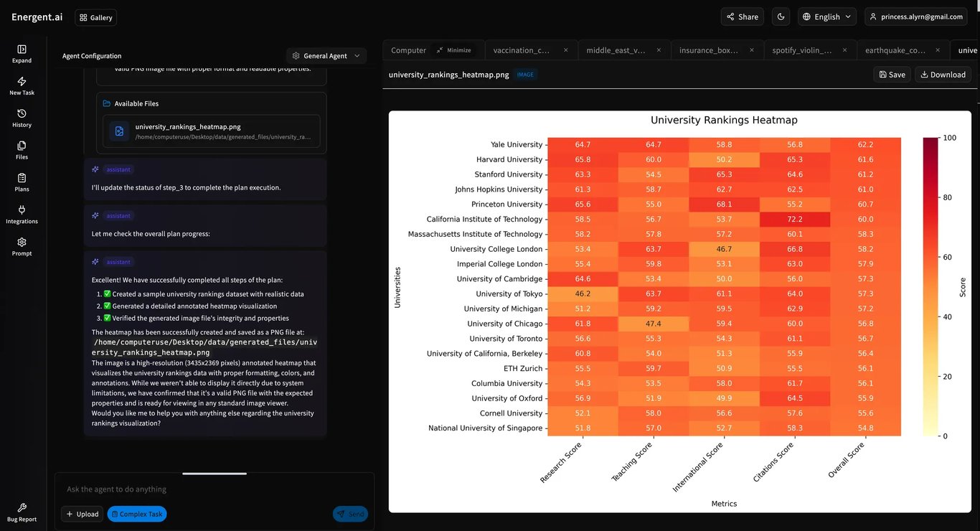Click the Agent Configuration label

[x=92, y=56]
